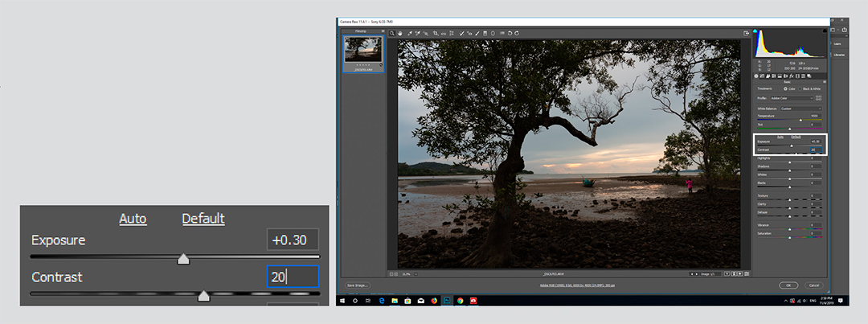This screenshot has width=868, height=324.
Task: Select the Black & White treatment option
Action: tap(800, 88)
